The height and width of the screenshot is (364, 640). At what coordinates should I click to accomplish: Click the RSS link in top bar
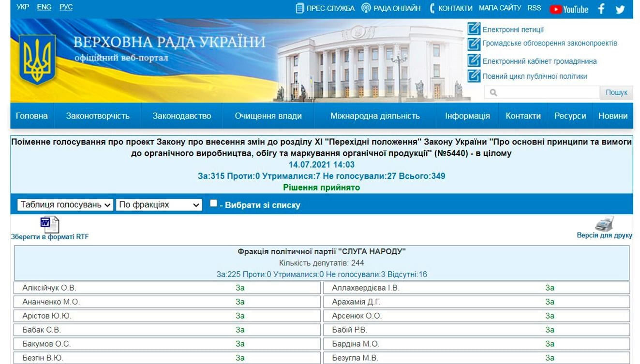(534, 8)
